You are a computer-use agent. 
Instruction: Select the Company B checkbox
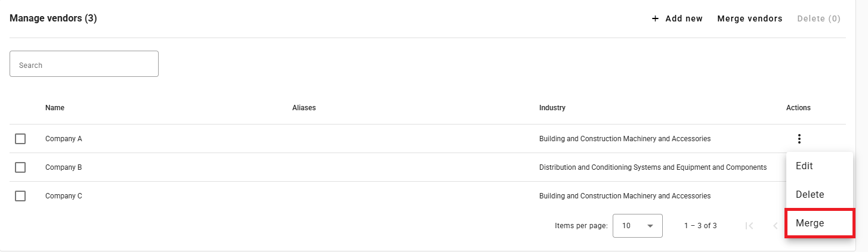pos(20,167)
